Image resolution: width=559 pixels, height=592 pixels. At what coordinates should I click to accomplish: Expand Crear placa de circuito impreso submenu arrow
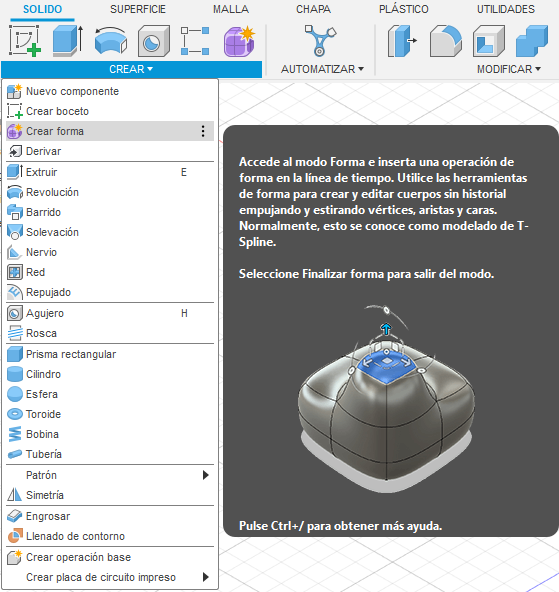pyautogui.click(x=206, y=577)
